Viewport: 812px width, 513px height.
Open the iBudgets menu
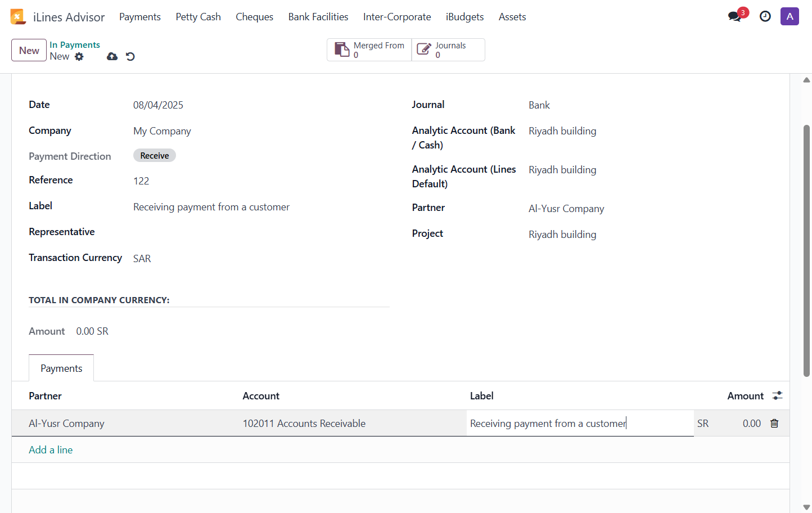pos(465,17)
